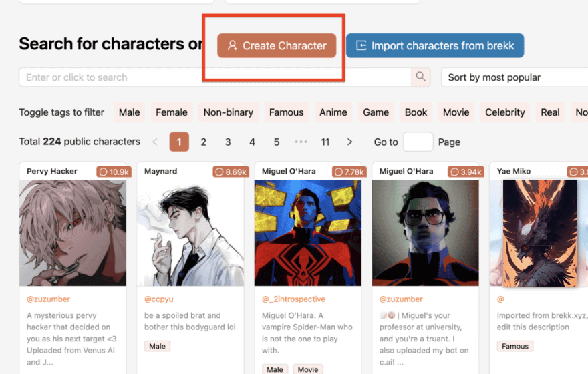The height and width of the screenshot is (374, 588).
Task: Select page 1 in pagination
Action: click(x=179, y=142)
